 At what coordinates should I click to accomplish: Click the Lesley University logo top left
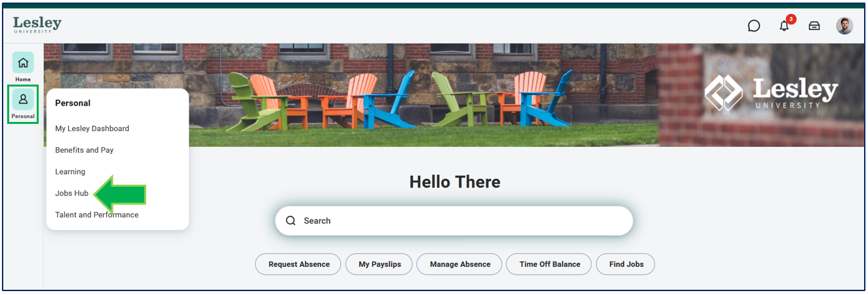[x=37, y=26]
